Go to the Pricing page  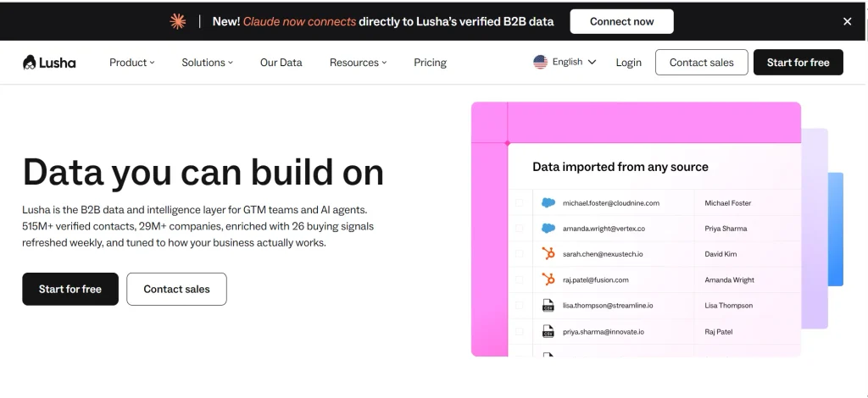(x=430, y=63)
